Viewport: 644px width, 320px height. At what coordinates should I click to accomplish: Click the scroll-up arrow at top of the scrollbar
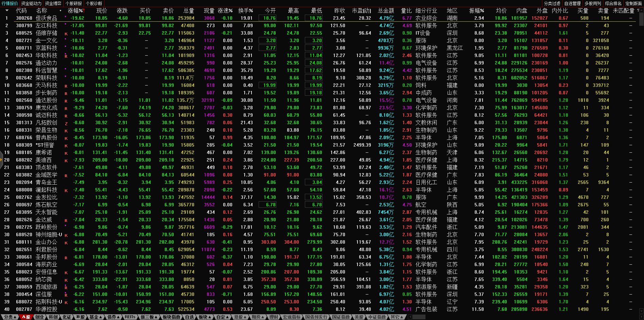coord(641,10)
